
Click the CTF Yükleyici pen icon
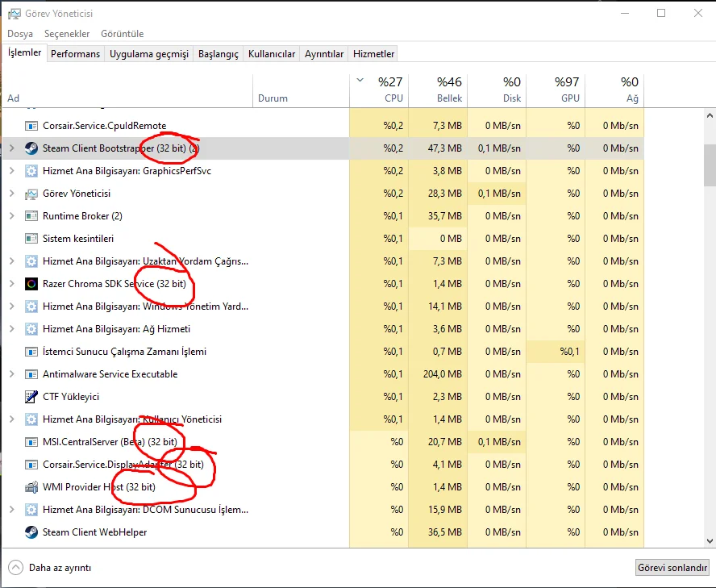point(31,397)
